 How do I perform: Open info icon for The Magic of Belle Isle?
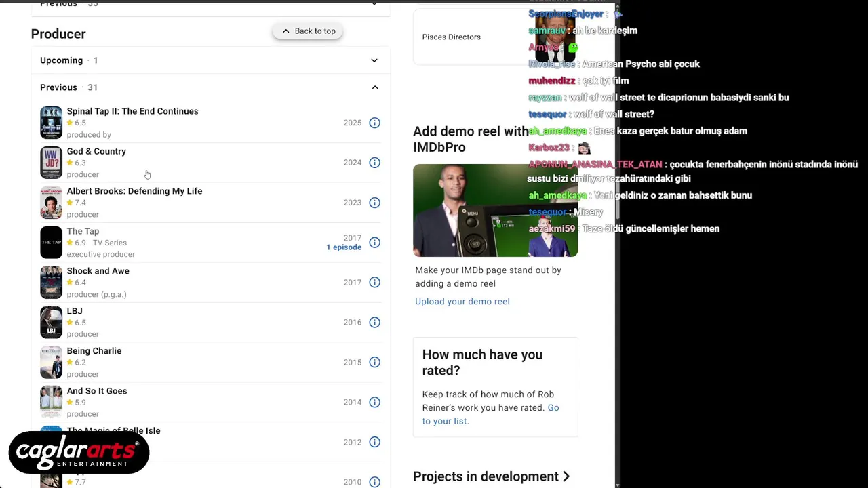374,443
